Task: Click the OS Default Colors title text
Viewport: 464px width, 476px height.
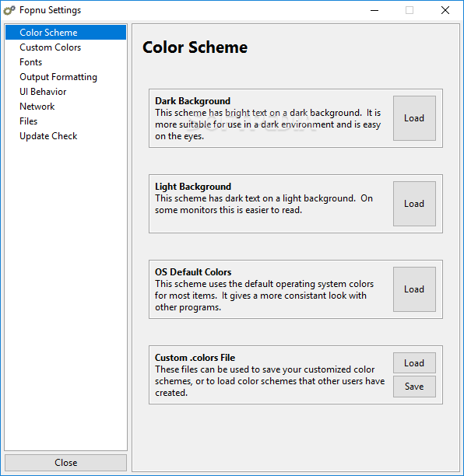Action: 193,272
